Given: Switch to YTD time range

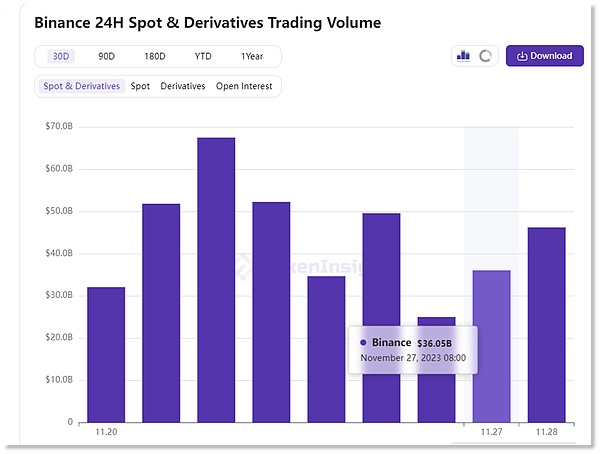Looking at the screenshot, I should [x=202, y=56].
